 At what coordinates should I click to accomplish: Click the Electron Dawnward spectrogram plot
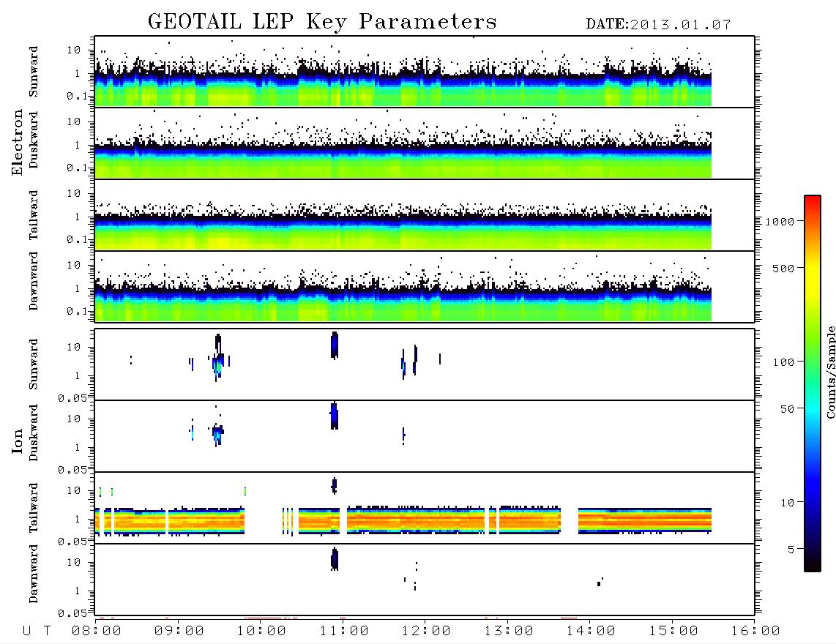pos(425,286)
